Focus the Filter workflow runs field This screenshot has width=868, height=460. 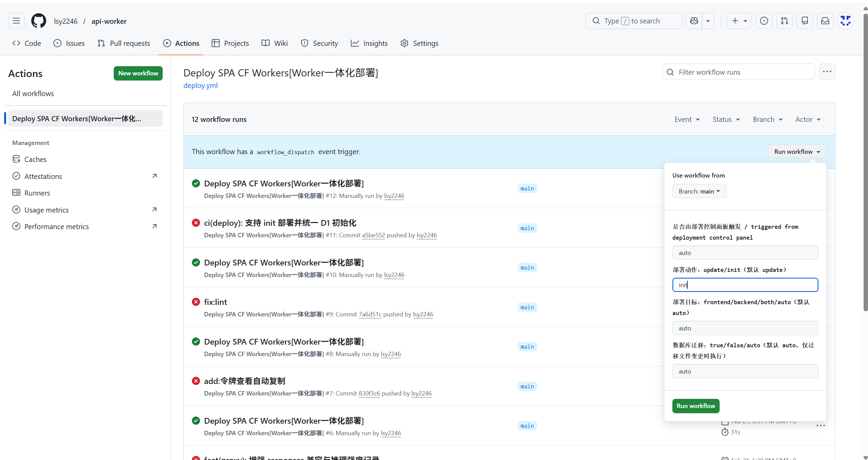click(739, 72)
